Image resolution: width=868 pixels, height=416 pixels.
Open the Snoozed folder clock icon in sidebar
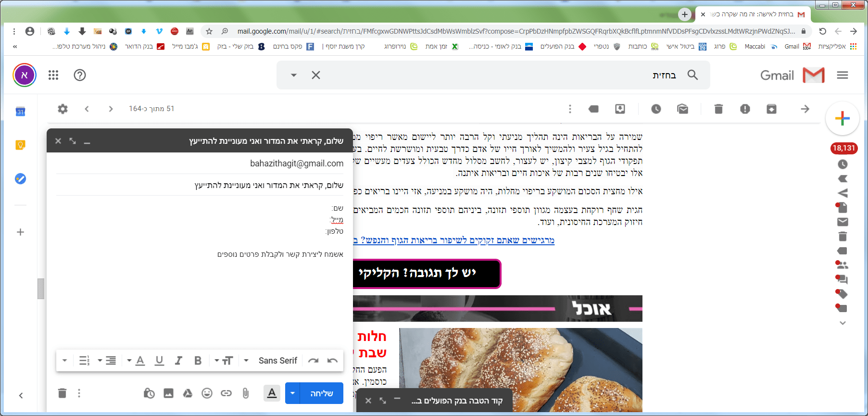tap(843, 164)
